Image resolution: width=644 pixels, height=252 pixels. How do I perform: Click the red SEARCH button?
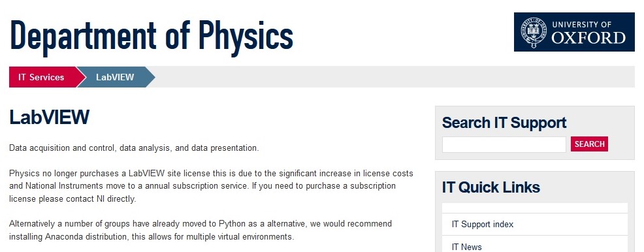click(x=589, y=144)
